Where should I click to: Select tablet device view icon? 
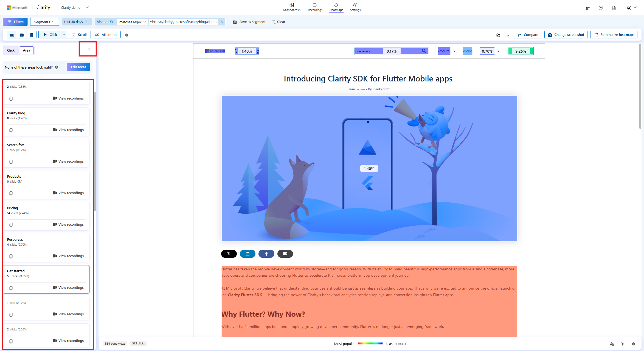coord(22,35)
